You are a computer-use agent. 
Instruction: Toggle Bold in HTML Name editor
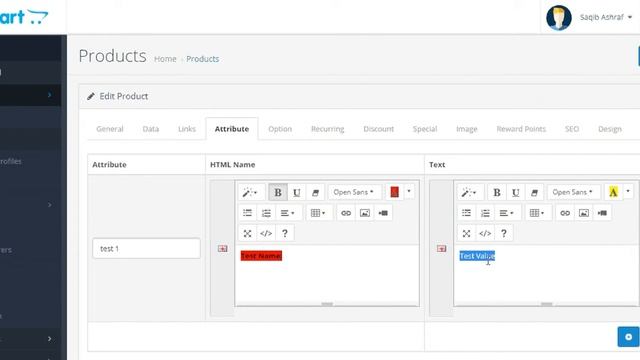point(278,192)
